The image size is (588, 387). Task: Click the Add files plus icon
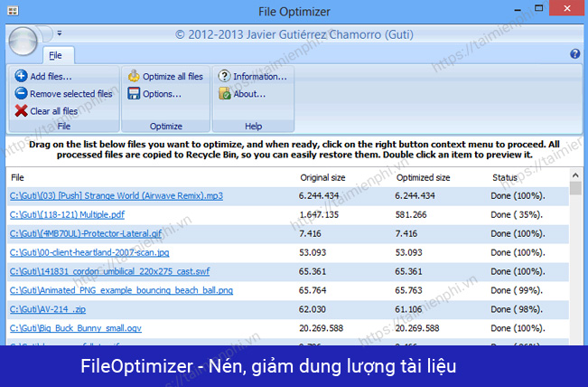click(x=21, y=76)
